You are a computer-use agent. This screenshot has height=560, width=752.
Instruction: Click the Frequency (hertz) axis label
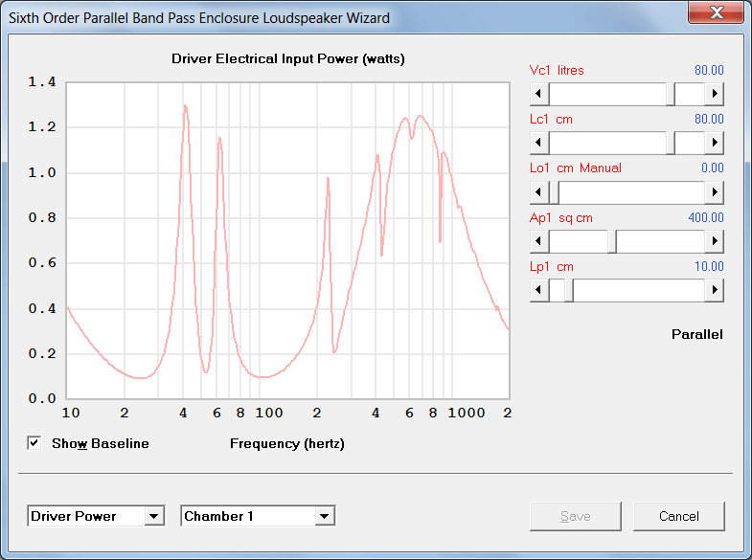coord(287,443)
